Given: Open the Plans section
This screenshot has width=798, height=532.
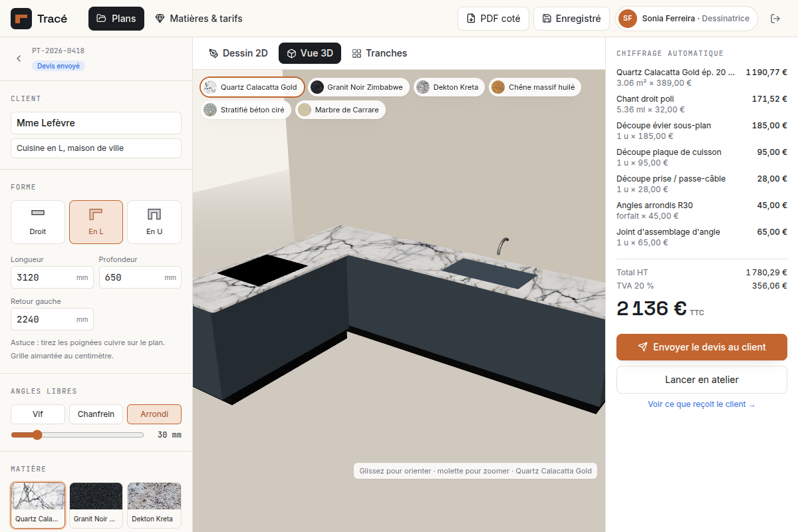Looking at the screenshot, I should click(x=116, y=19).
